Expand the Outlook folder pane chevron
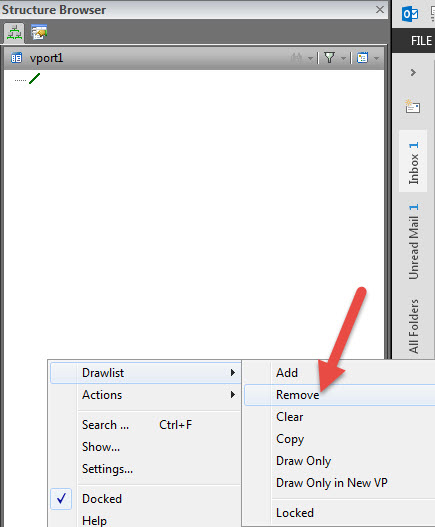This screenshot has width=435, height=527. (413, 72)
